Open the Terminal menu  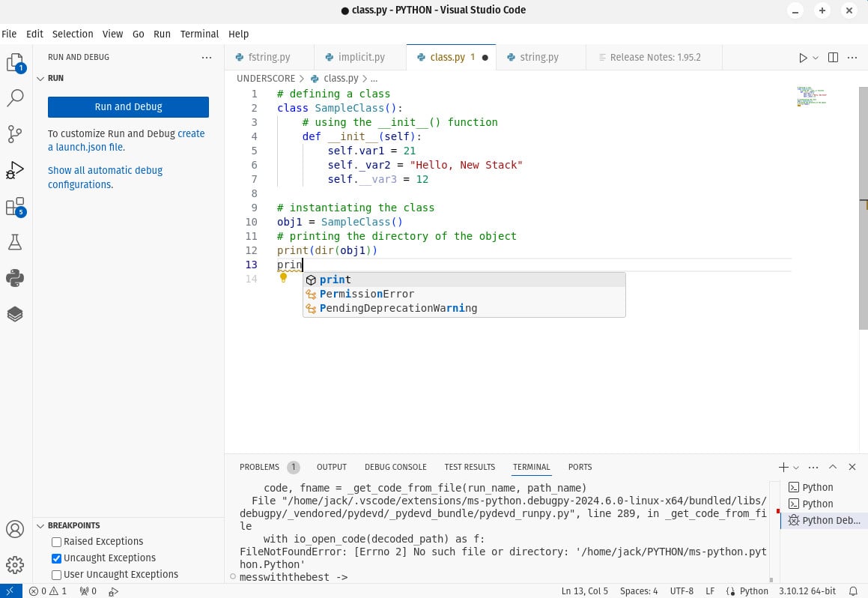pyautogui.click(x=199, y=34)
